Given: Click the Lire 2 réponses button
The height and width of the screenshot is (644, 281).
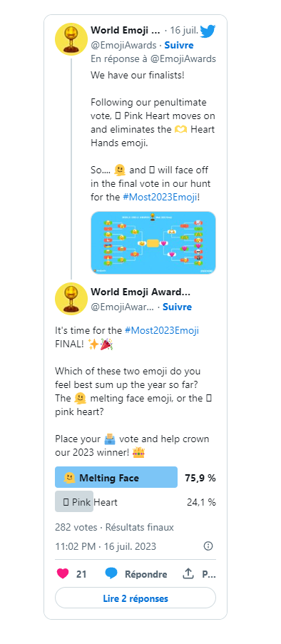Looking at the screenshot, I should (136, 598).
